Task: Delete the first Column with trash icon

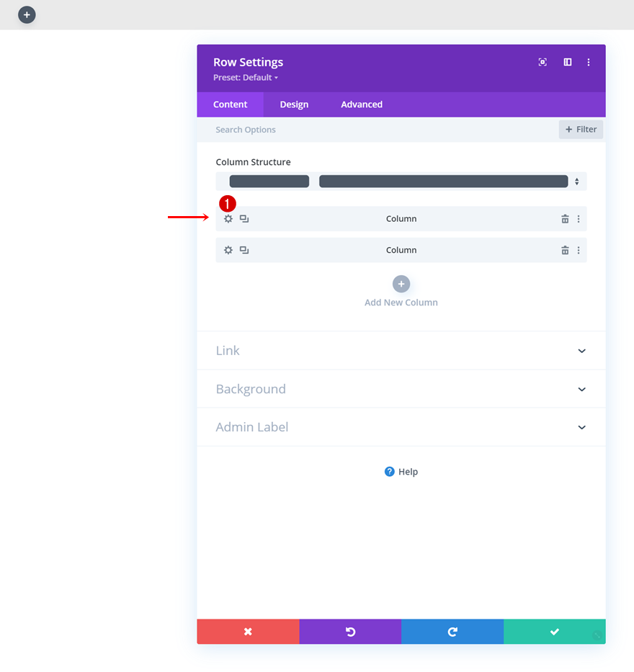Action: [565, 219]
